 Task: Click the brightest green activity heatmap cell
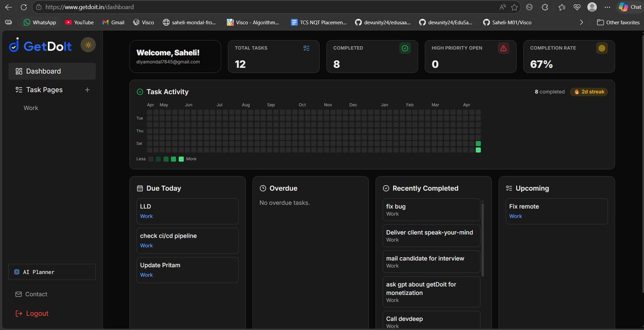[x=478, y=150]
